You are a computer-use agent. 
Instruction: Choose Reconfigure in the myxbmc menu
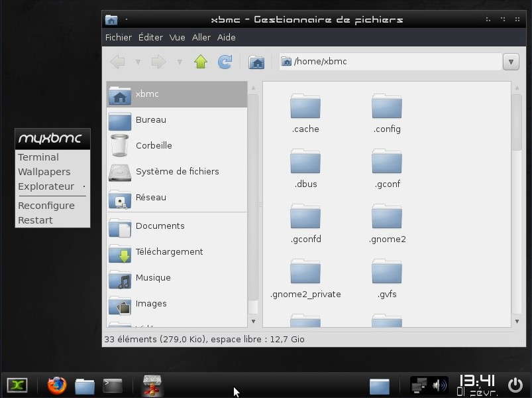pos(46,206)
